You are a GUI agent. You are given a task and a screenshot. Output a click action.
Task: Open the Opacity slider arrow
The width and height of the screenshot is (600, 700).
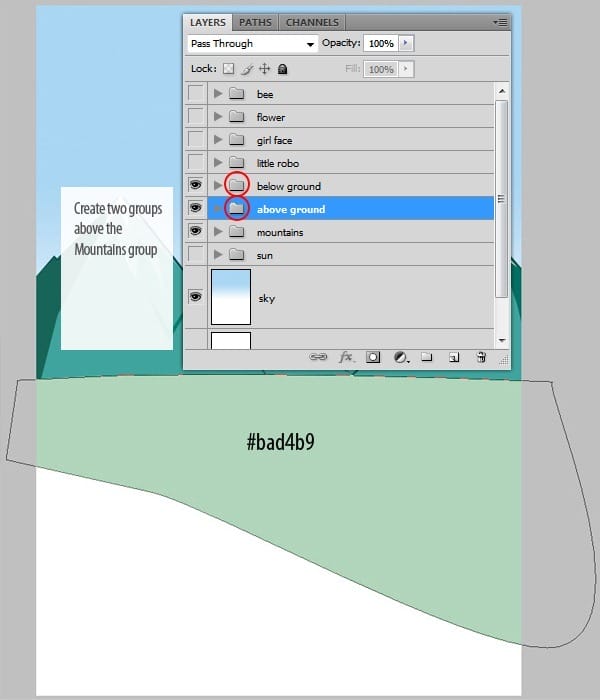[406, 44]
